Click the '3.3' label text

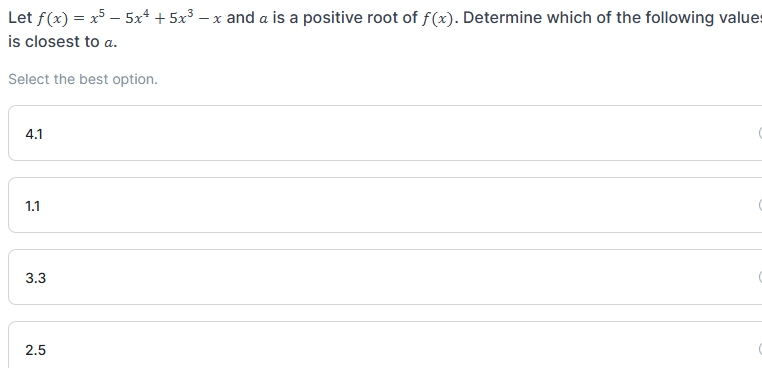pyautogui.click(x=35, y=278)
